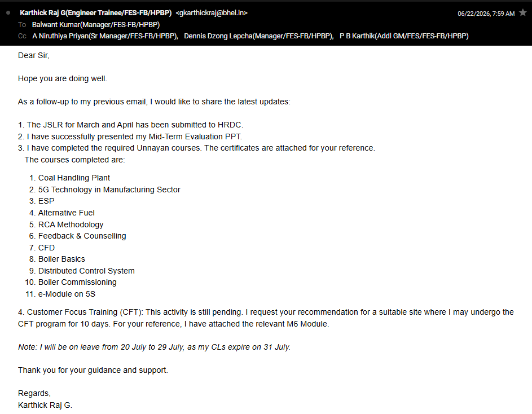The image size is (532, 414).
Task: Click the 06/22/2026 7:59 AM timestamp
Action: click(x=486, y=14)
